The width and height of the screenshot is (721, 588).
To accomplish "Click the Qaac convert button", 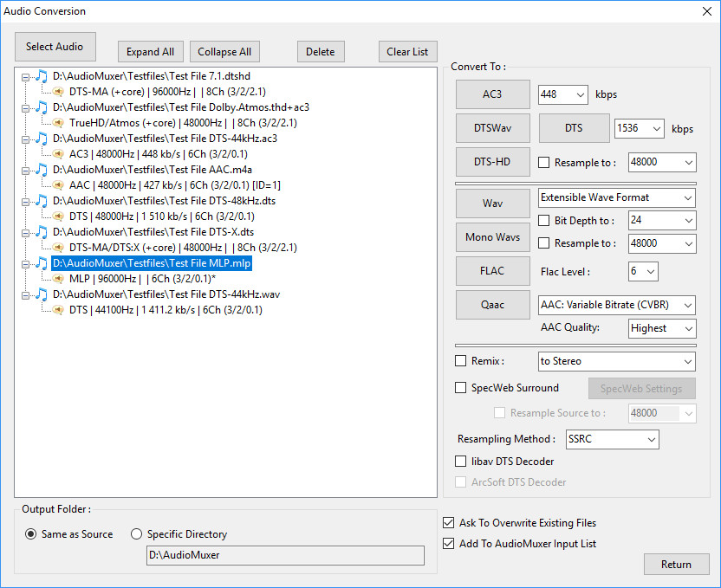I will 492,305.
